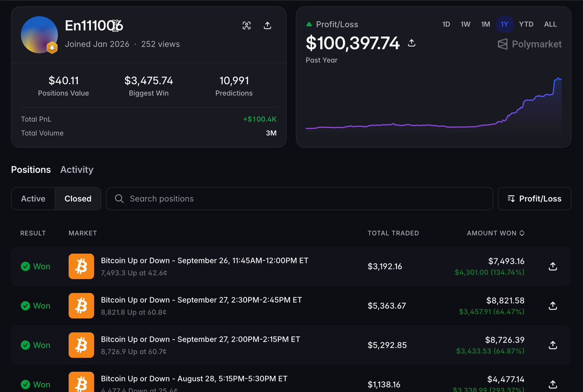This screenshot has width=583, height=392.
Task: Share the profile using the header upload icon
Action: click(267, 26)
